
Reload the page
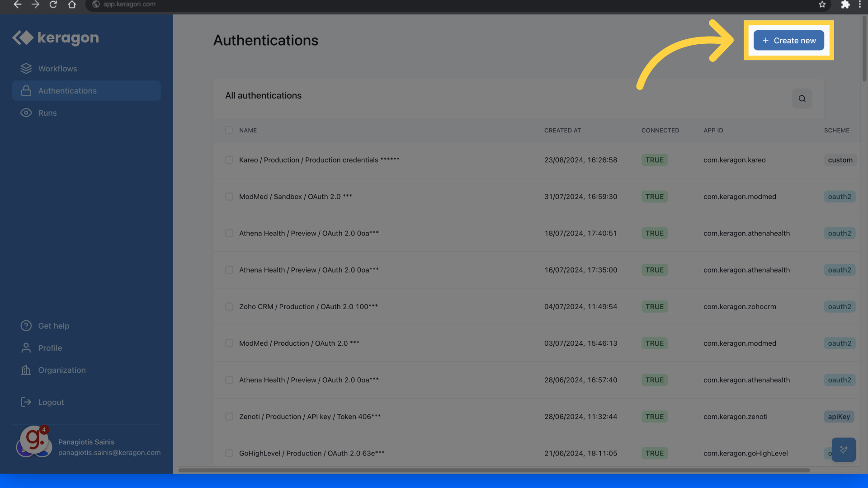pos(53,5)
